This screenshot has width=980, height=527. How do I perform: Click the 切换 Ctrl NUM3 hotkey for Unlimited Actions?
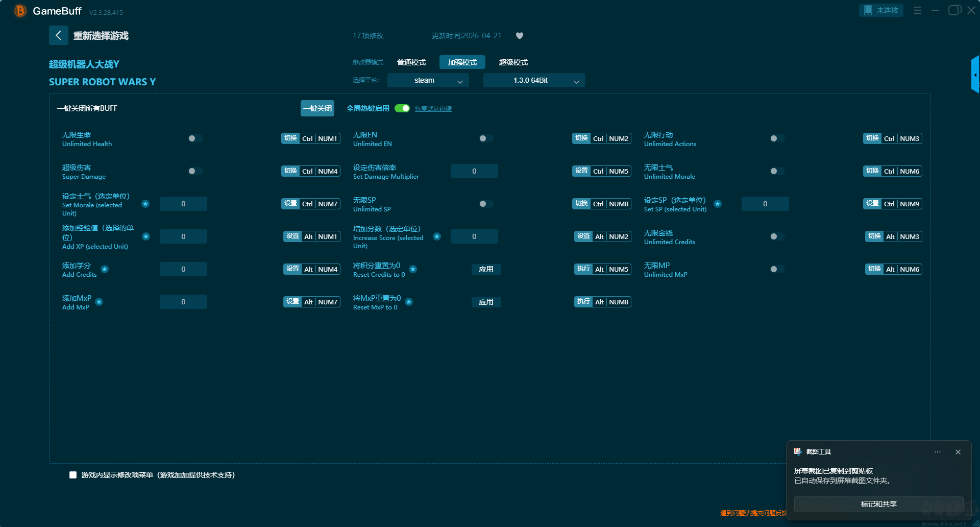click(893, 138)
